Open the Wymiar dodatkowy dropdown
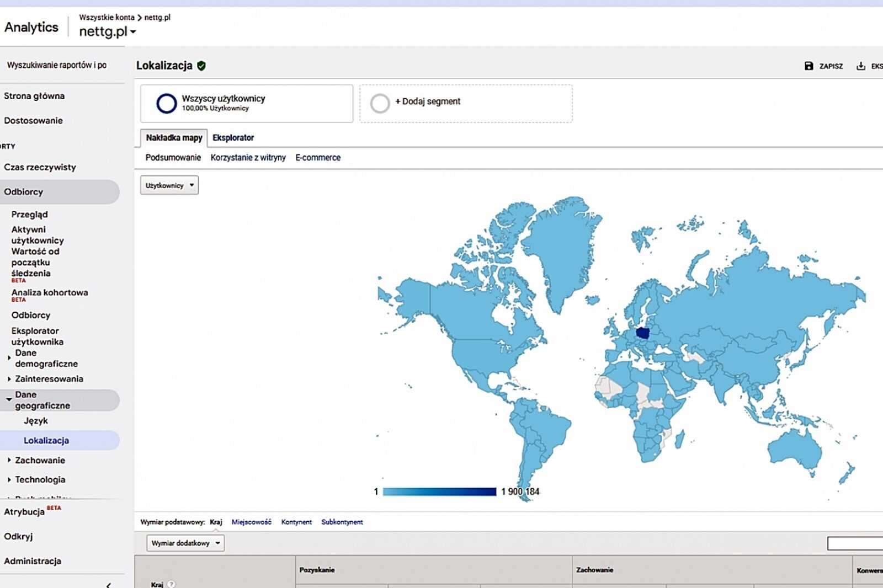The width and height of the screenshot is (883, 588). point(185,543)
